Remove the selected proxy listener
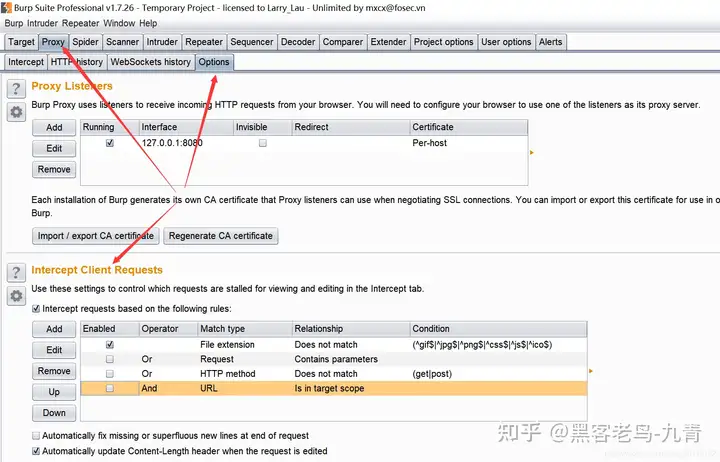 coord(54,169)
